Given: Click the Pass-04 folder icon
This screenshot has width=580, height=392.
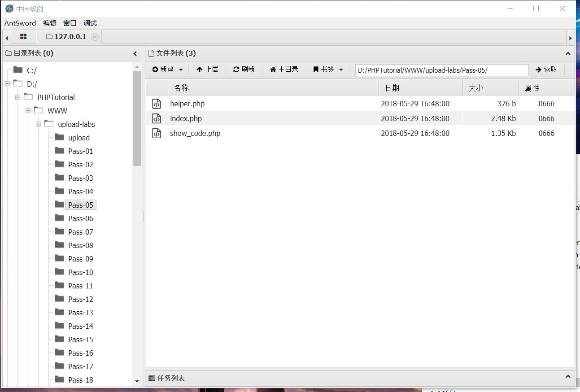Looking at the screenshot, I should (x=59, y=191).
